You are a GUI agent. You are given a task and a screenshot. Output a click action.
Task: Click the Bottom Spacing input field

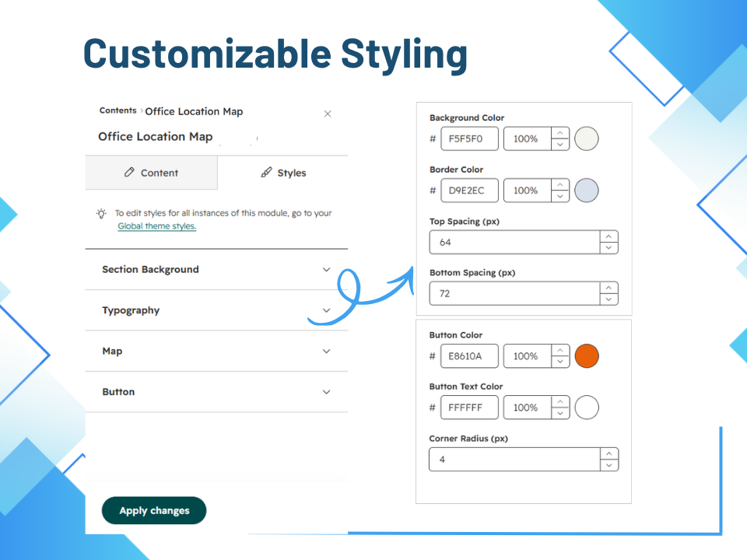(x=514, y=293)
